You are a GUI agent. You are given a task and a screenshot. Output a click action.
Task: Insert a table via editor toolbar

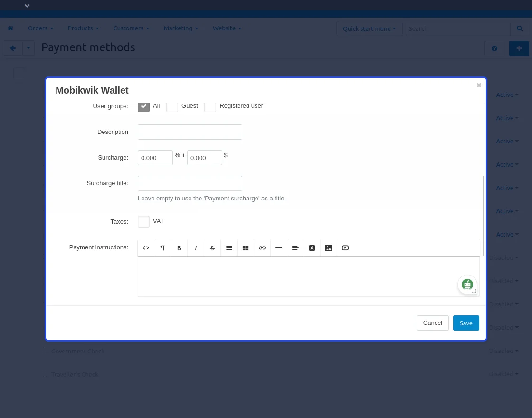[246, 248]
